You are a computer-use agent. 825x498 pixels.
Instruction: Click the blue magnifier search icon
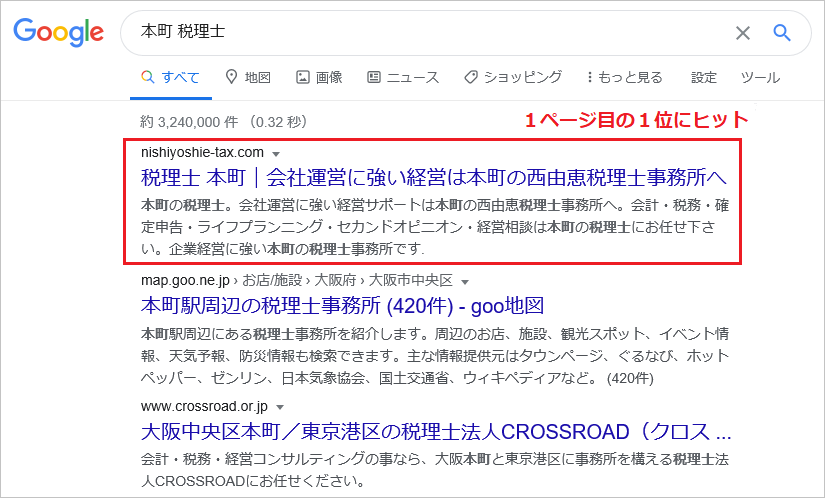point(782,33)
